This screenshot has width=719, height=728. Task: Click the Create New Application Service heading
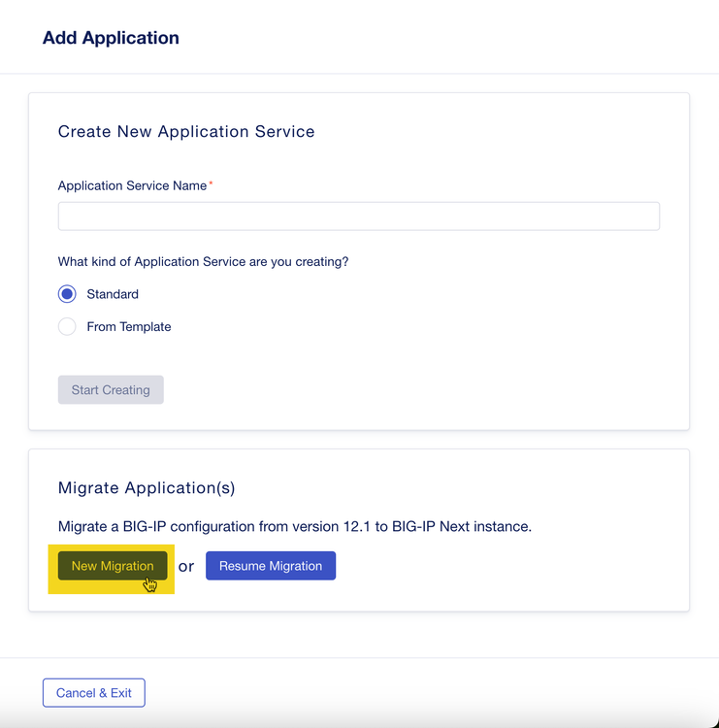coord(186,132)
